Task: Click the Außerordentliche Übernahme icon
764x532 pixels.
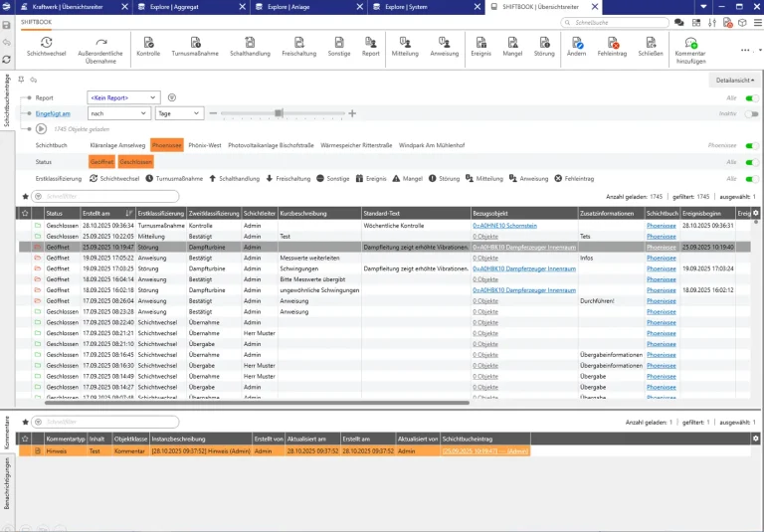Action: [x=101, y=43]
